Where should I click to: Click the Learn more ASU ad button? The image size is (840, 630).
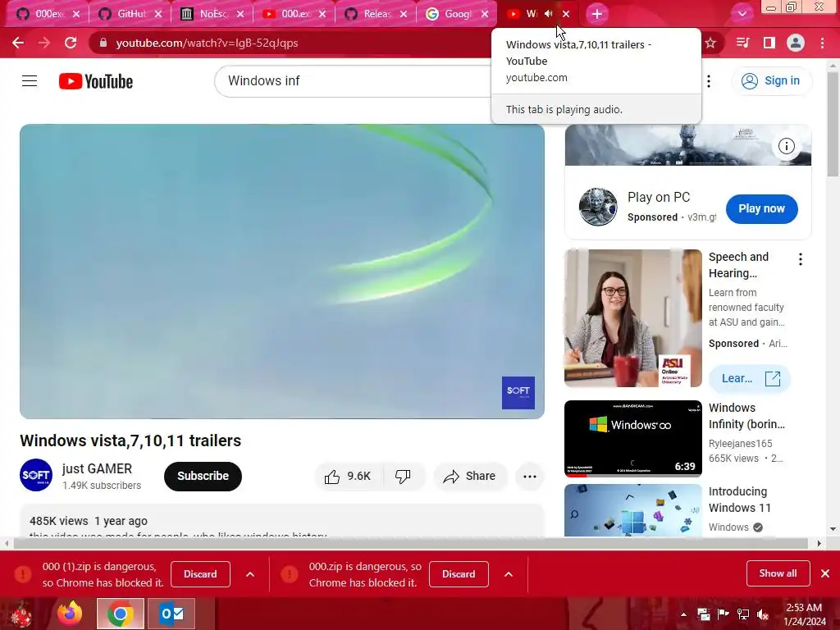point(750,379)
